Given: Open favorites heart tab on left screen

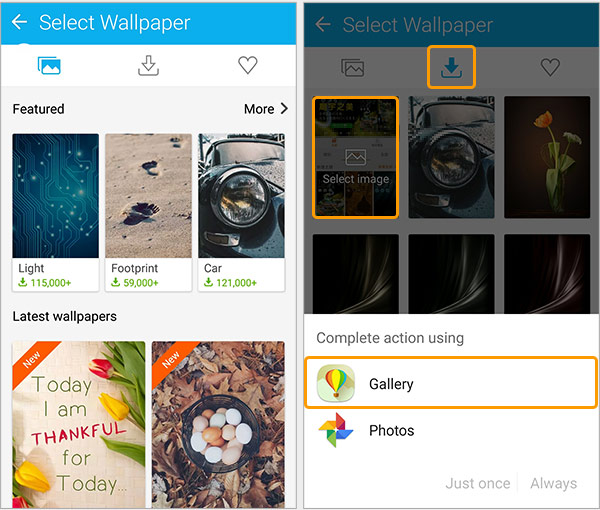Looking at the screenshot, I should 247,66.
